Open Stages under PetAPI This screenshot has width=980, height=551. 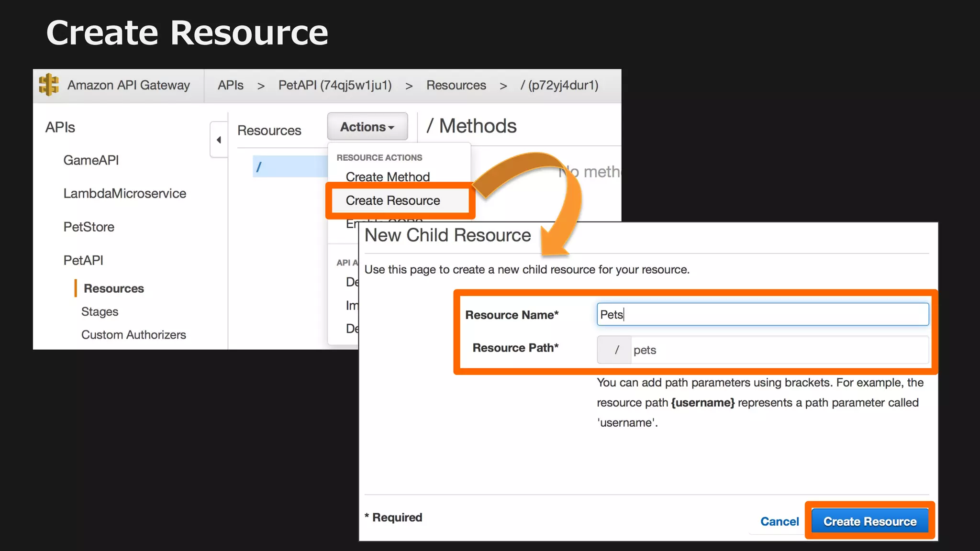100,311
